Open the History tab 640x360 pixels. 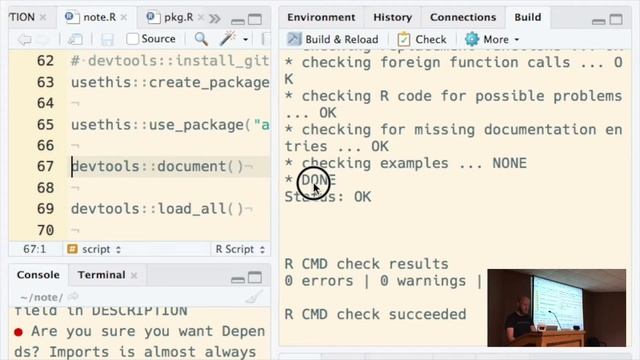[x=392, y=17]
